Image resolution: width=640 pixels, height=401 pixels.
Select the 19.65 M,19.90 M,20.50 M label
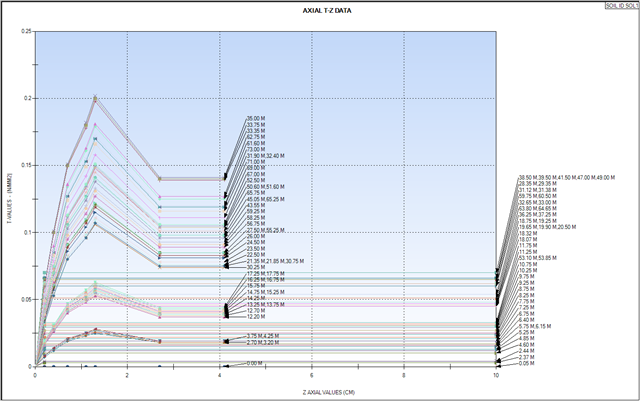click(547, 227)
